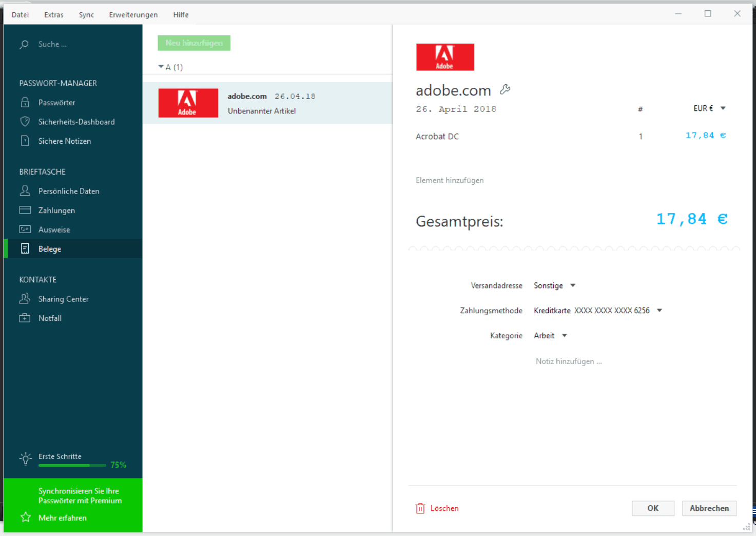Click the OK button

pos(653,508)
